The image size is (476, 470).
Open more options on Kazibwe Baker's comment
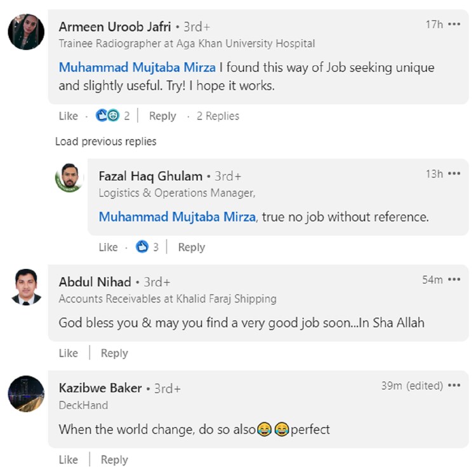(x=454, y=386)
